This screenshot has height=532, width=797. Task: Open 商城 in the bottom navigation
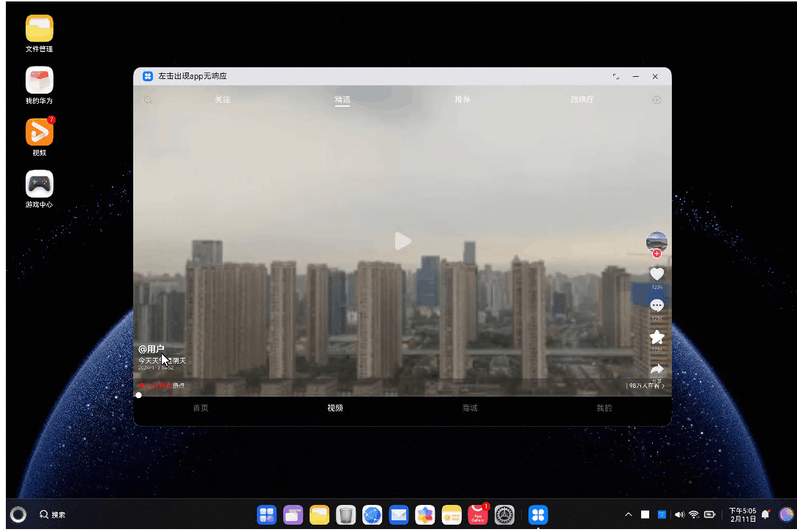pyautogui.click(x=470, y=408)
